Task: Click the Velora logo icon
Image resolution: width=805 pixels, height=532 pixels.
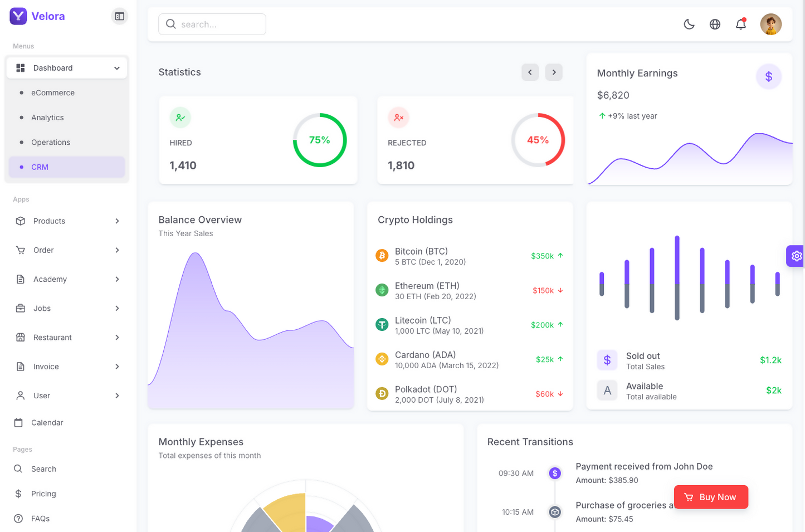Action: pos(18,16)
